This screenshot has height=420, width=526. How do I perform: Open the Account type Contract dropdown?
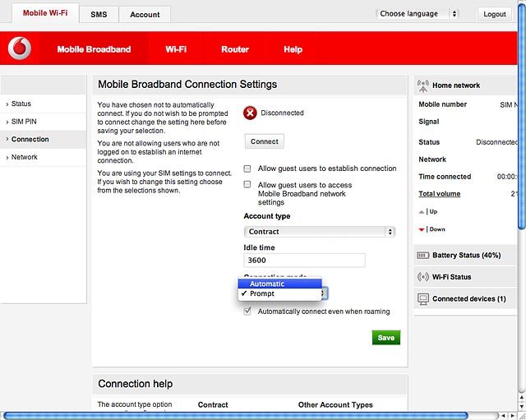pos(320,232)
